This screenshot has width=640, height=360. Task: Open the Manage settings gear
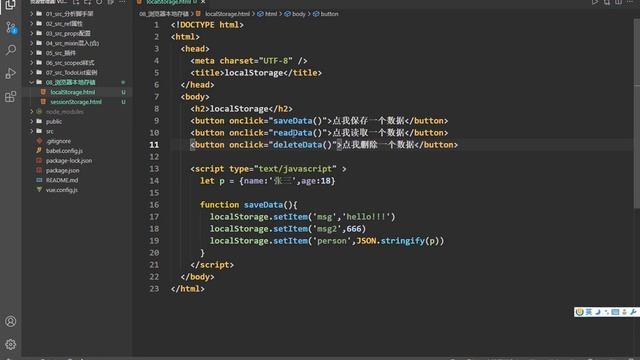click(11, 344)
